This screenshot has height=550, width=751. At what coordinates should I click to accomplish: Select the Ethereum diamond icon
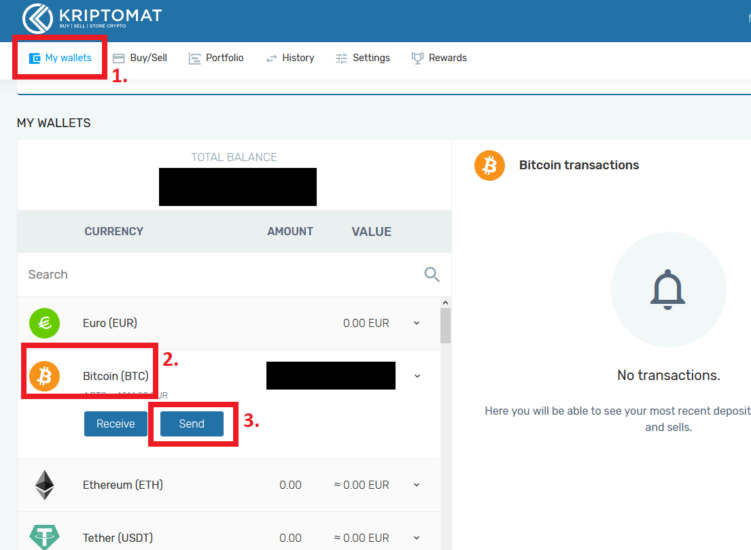point(45,485)
